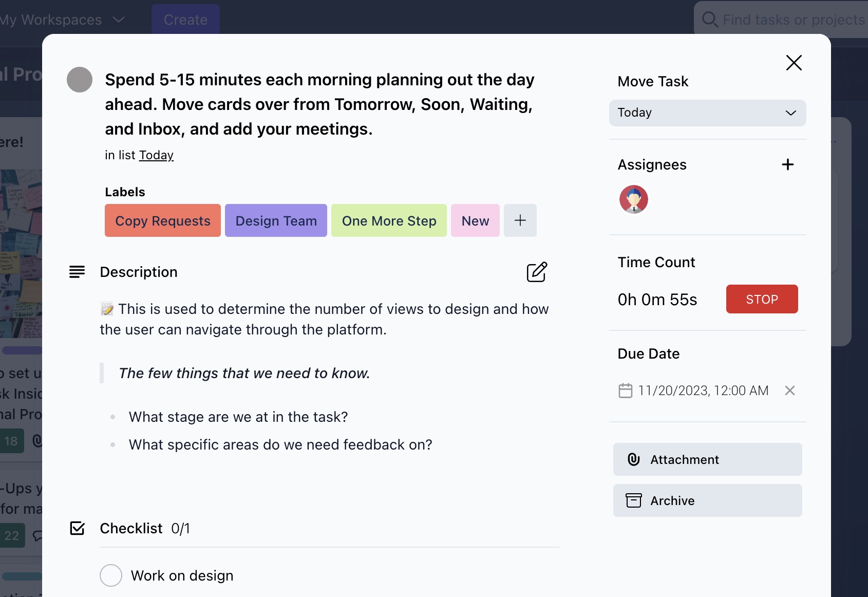Screen dimensions: 868x597
Task: Select the 'Design Team' purple label
Action: click(276, 220)
